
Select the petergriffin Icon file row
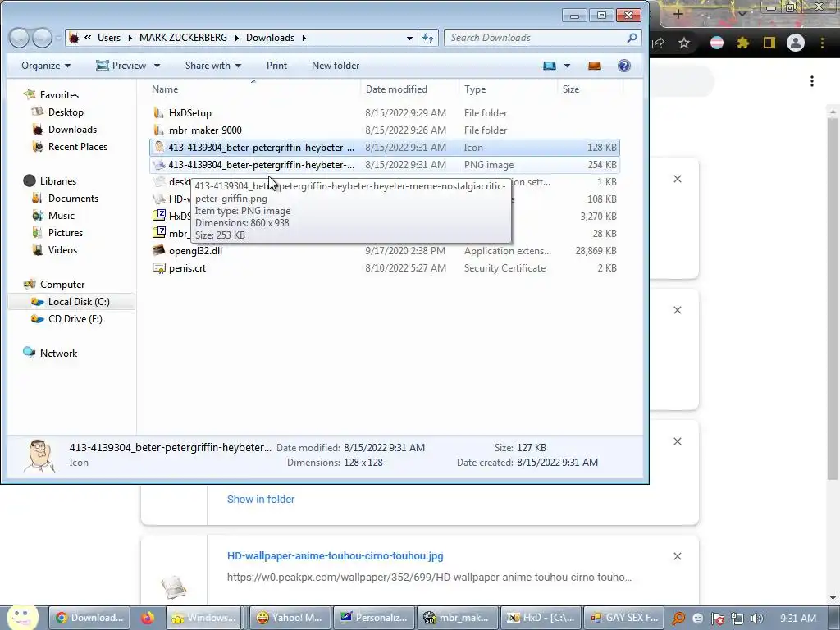click(386, 148)
